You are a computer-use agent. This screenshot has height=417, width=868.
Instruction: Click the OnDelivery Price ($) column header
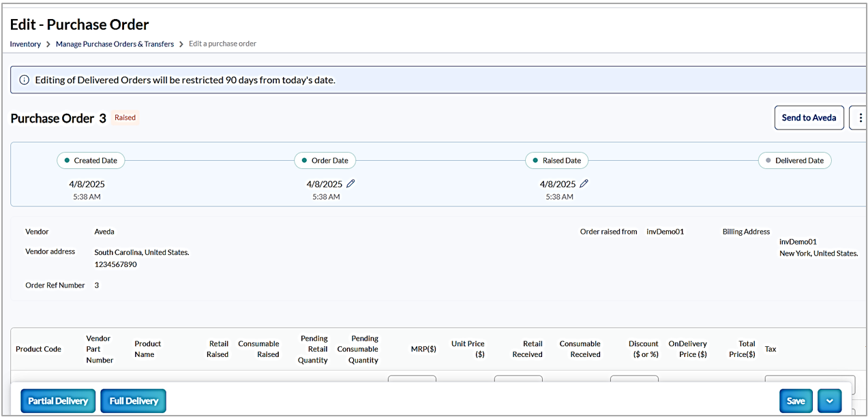[687, 349]
